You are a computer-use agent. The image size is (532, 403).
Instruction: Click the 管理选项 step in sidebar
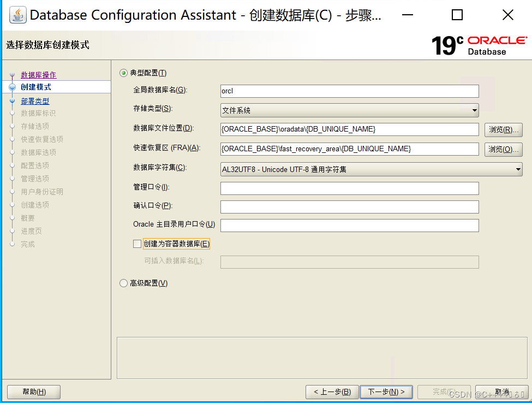coord(35,179)
